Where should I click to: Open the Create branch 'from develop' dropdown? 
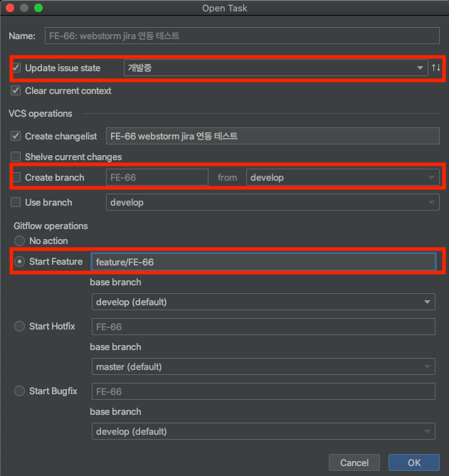343,177
